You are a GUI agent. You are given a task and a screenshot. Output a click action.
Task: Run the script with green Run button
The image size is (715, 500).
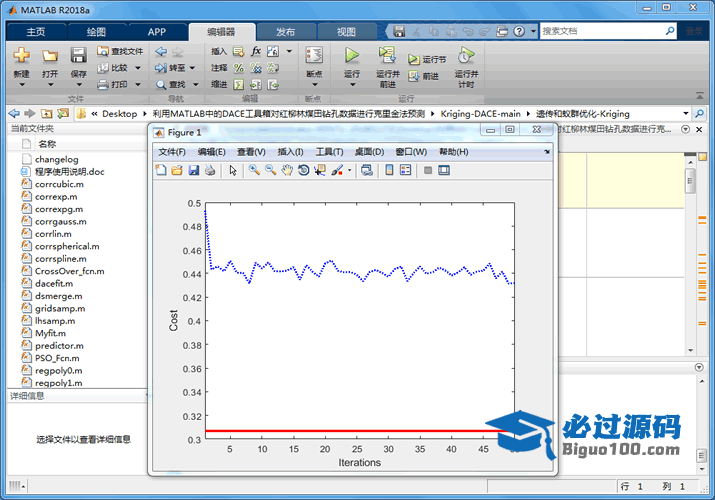pos(352,56)
